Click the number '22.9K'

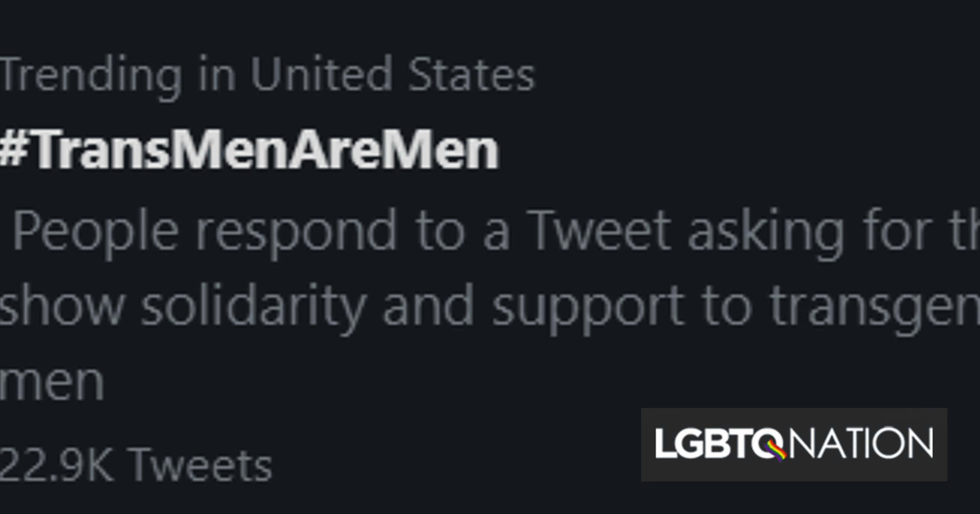(56, 466)
